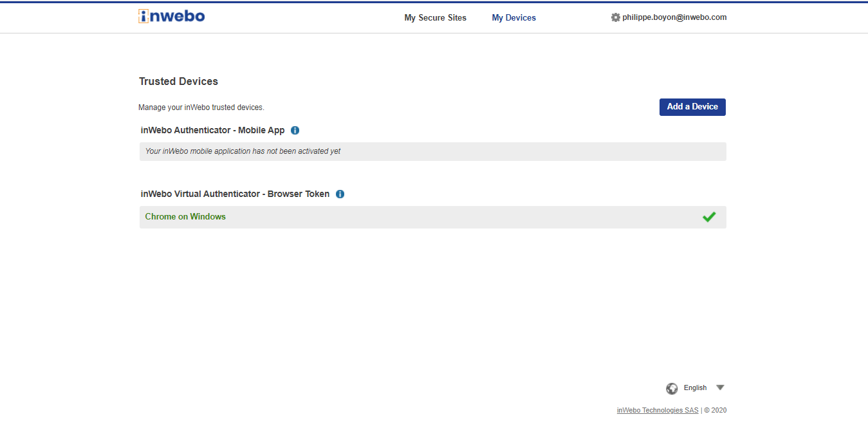Click the Trusted Devices heading
The width and height of the screenshot is (868, 439).
coord(178,81)
